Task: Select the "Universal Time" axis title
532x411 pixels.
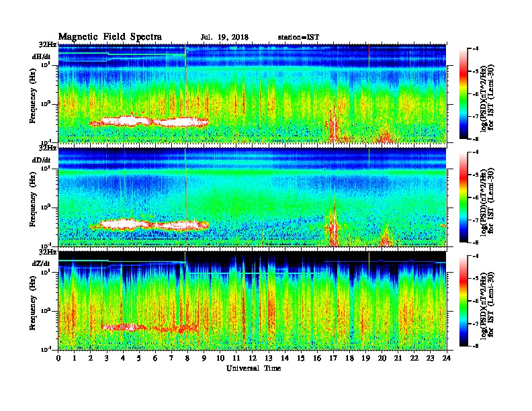Action: [x=253, y=369]
